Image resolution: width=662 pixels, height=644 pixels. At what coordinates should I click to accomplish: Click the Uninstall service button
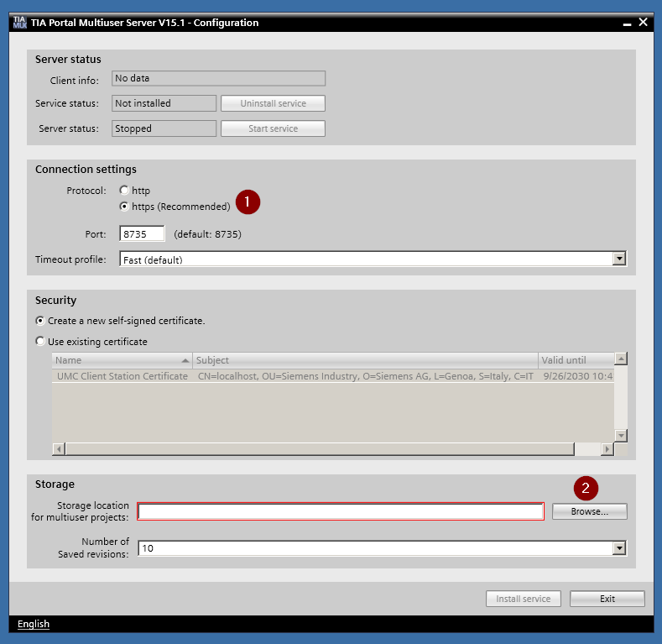273,103
